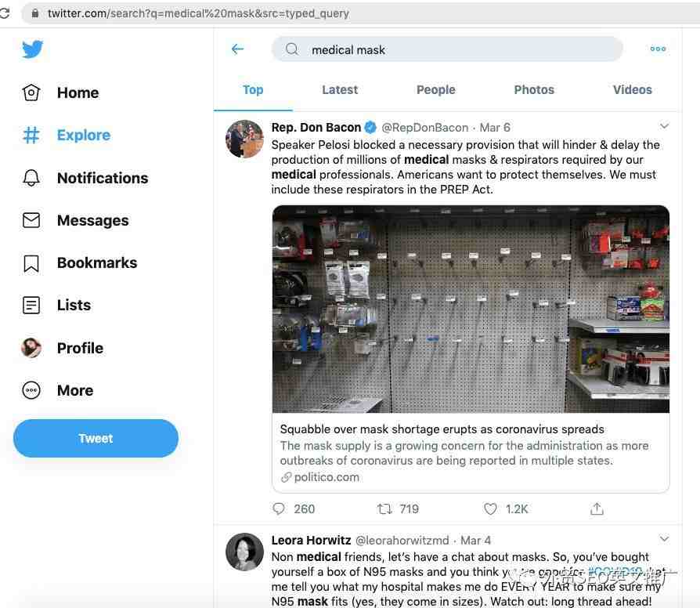
Task: Open the politico.com article link card
Action: [471, 453]
